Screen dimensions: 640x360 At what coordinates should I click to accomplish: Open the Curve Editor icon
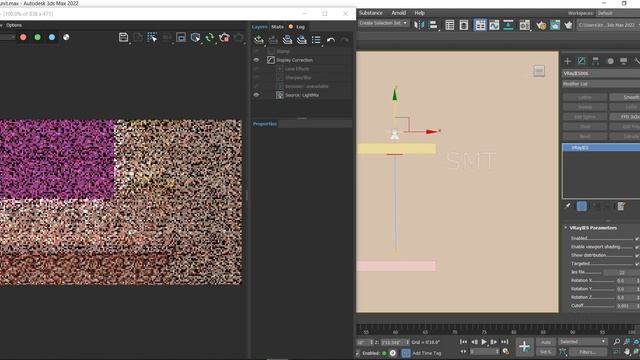click(x=494, y=25)
